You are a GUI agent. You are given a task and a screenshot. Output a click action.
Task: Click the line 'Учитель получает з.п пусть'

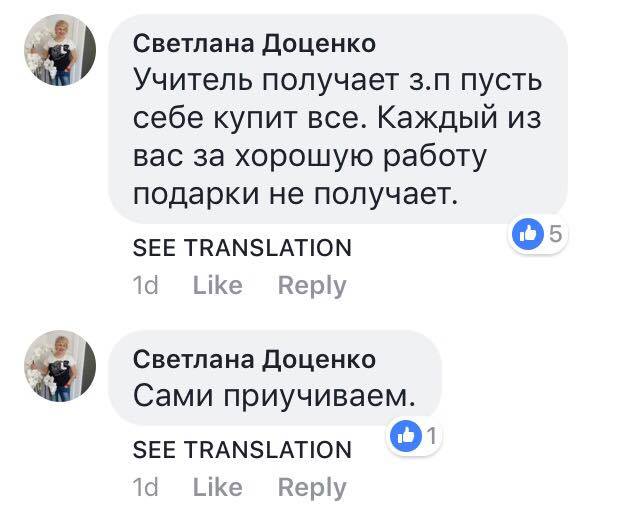click(328, 82)
